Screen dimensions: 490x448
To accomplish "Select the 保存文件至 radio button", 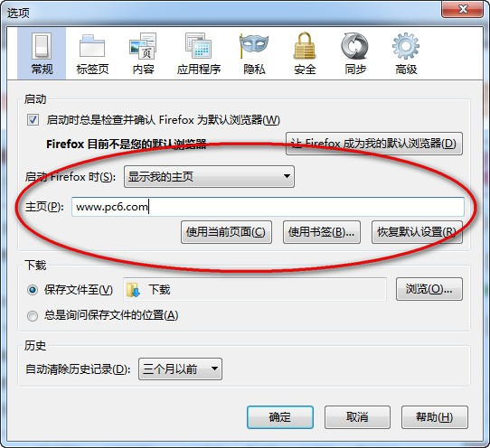I will click(33, 290).
